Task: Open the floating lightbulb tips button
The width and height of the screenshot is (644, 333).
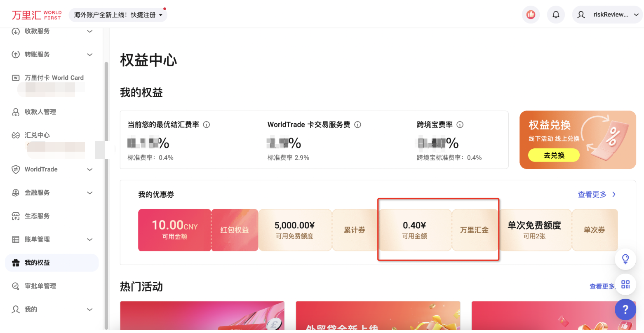Action: [x=625, y=259]
